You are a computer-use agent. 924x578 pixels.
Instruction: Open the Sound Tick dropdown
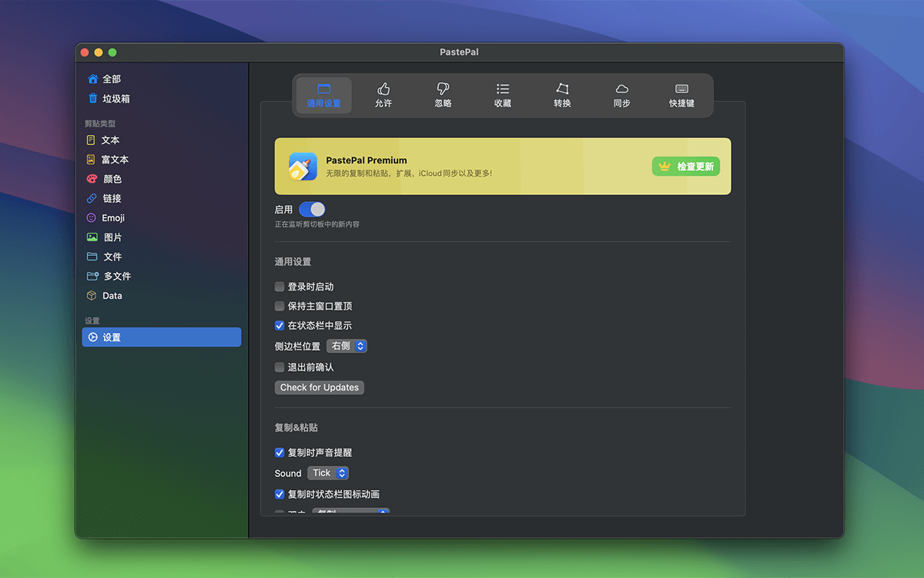tap(328, 473)
